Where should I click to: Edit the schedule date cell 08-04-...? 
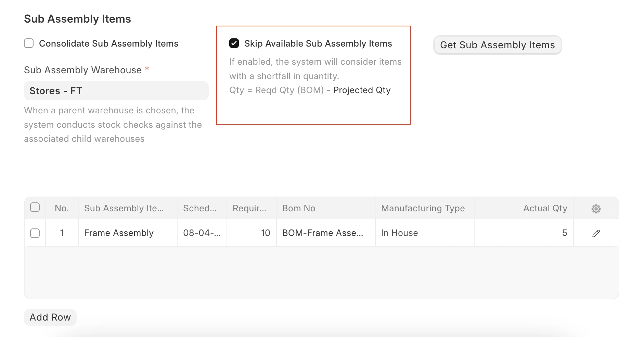click(x=202, y=233)
